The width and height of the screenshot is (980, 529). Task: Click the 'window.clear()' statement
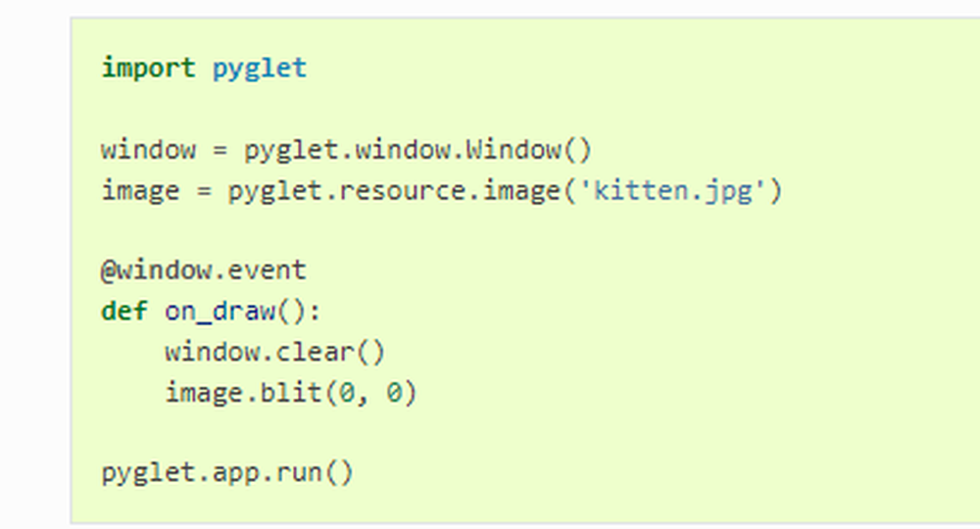tap(275, 353)
